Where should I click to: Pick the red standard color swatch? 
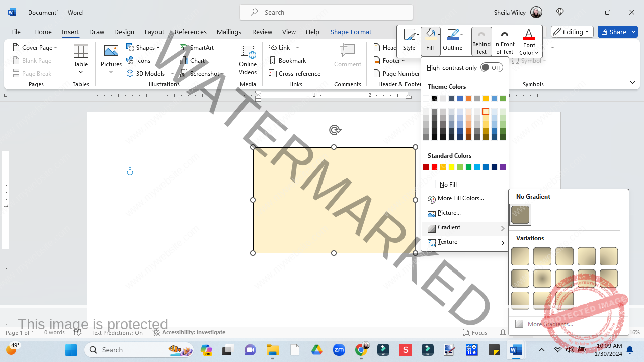(x=435, y=167)
